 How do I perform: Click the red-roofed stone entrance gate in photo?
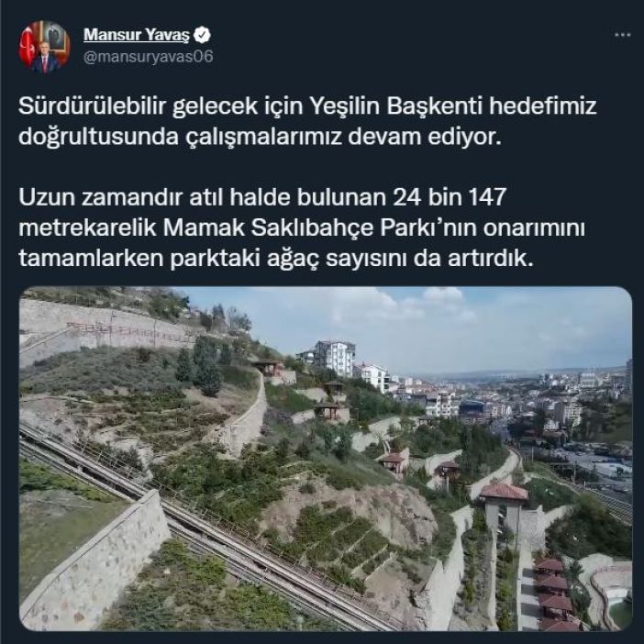click(505, 509)
